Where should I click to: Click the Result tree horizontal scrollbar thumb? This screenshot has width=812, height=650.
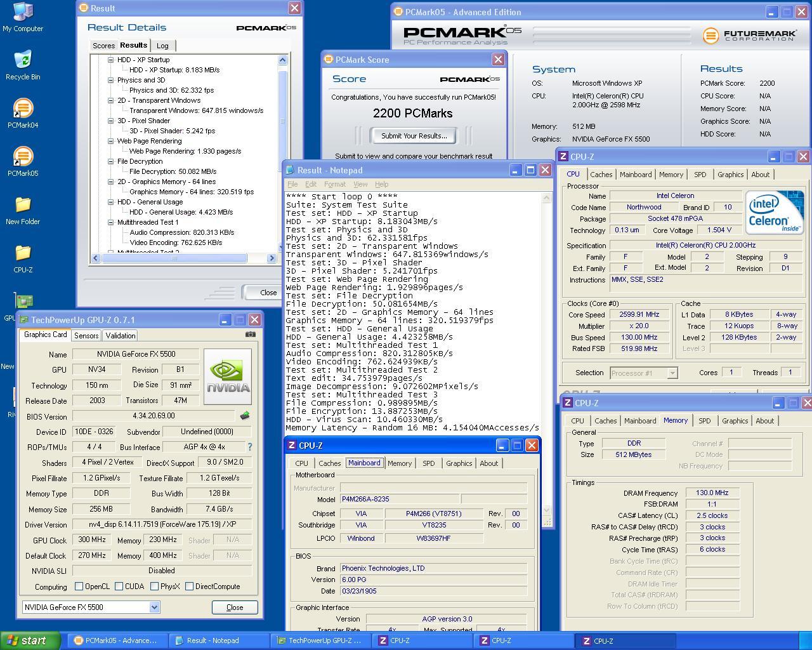tap(174, 258)
